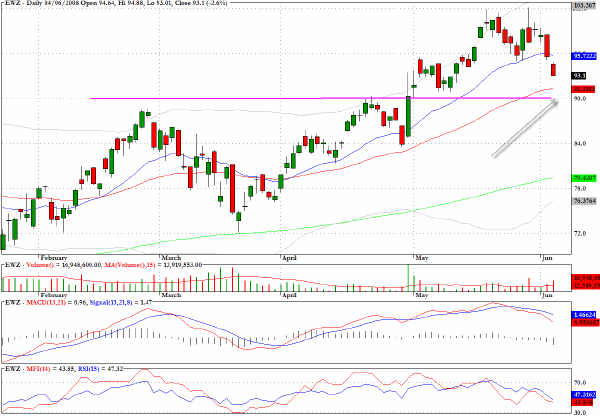Select the red 91.3181 moving average price tag
600x416 pixels.
click(x=584, y=89)
